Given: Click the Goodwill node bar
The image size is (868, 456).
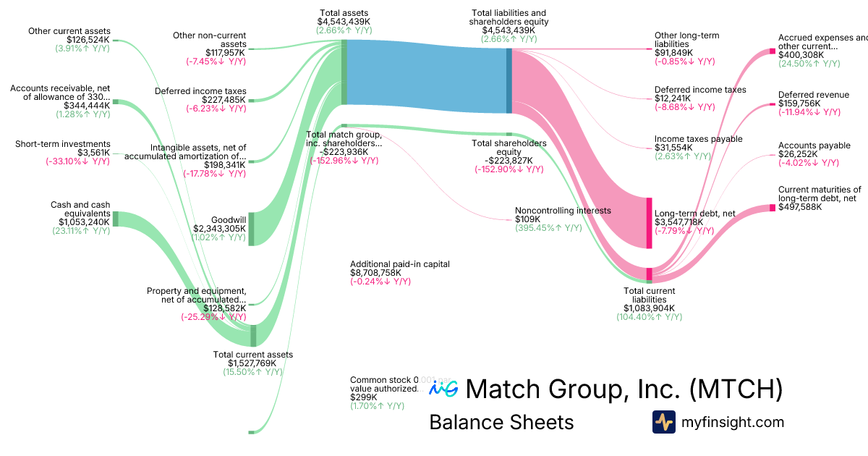Looking at the screenshot, I should (252, 219).
